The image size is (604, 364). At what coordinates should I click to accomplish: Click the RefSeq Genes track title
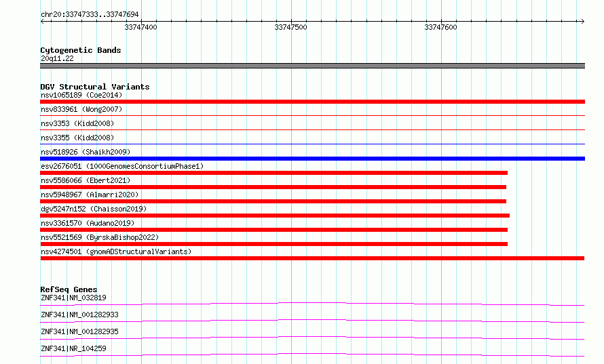[x=69, y=289]
